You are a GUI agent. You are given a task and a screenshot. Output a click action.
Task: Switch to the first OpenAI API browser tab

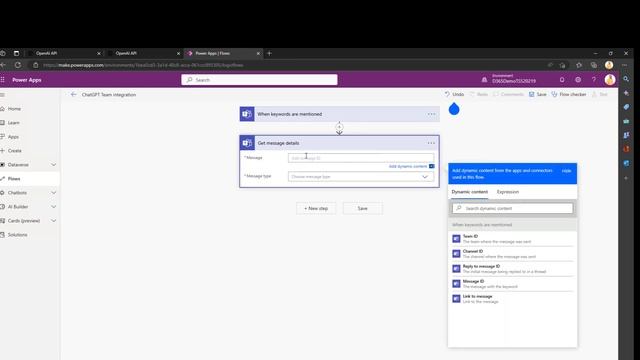[x=63, y=53]
